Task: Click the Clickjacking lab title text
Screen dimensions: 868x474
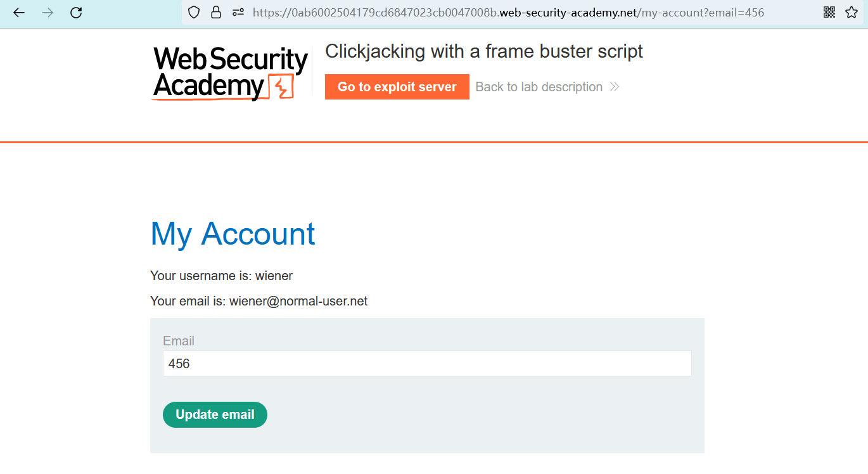Action: 483,51
